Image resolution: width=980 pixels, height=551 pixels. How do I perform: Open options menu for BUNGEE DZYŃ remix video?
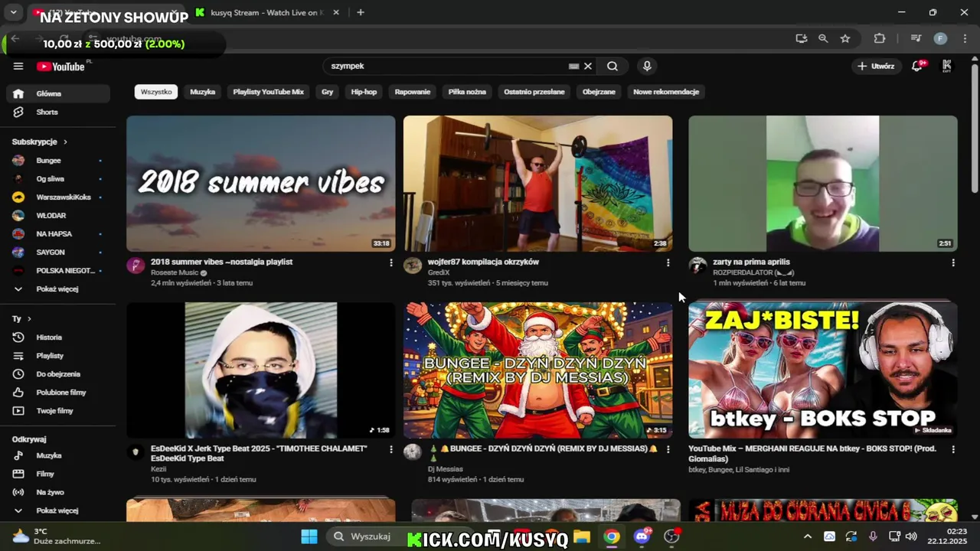click(668, 449)
